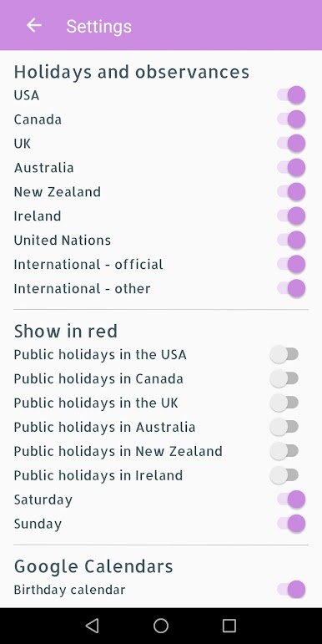This screenshot has height=644, width=322.
Task: Tap the back arrow in Settings header
Action: click(34, 25)
